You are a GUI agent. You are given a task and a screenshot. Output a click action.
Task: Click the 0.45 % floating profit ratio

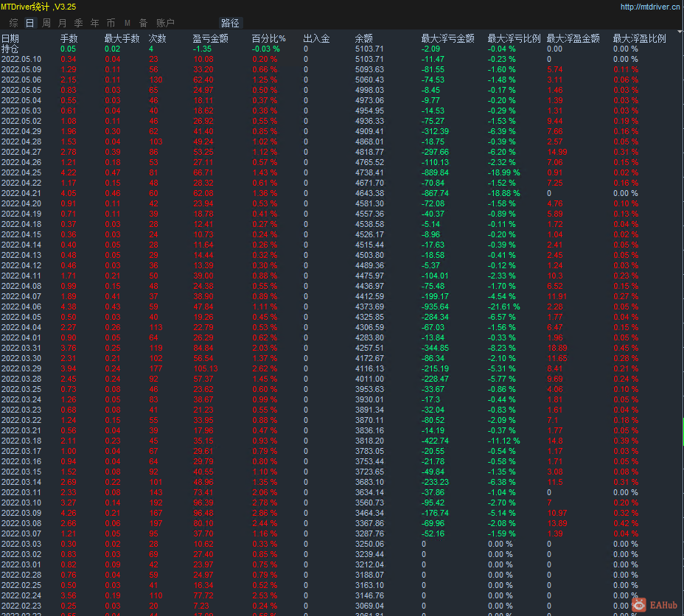click(x=626, y=348)
